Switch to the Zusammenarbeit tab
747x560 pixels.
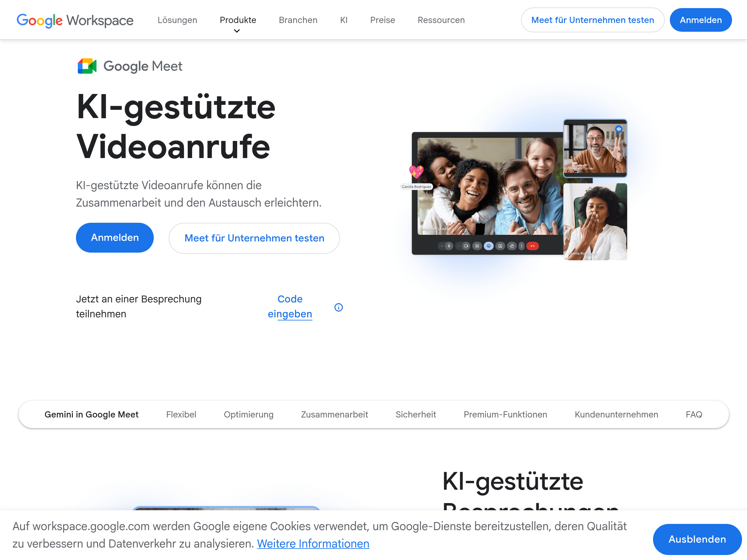[334, 414]
